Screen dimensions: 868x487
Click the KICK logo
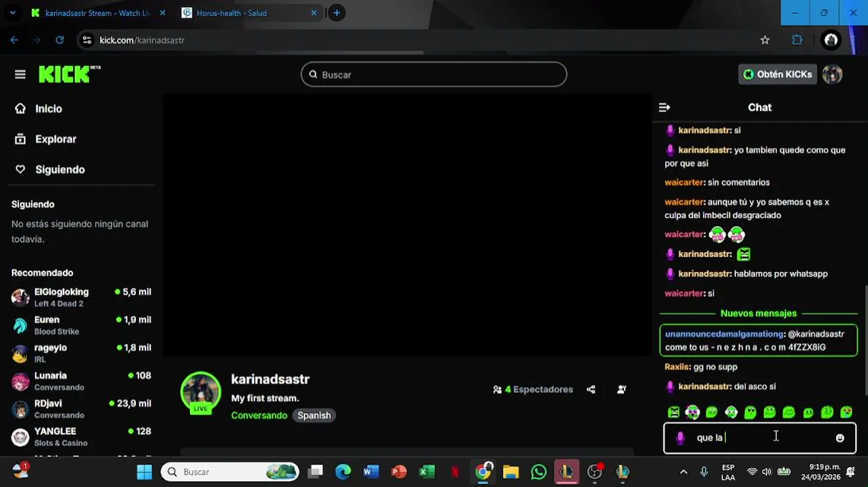[x=70, y=74]
